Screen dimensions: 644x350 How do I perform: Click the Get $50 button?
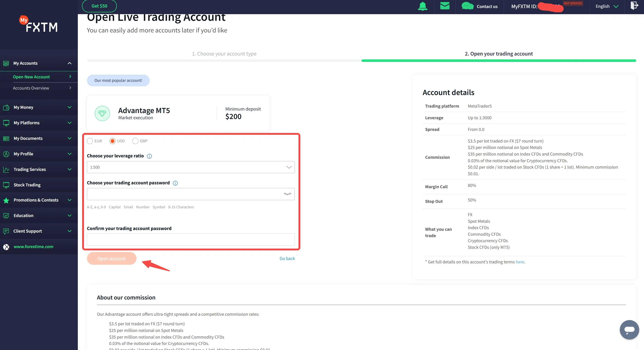(99, 6)
